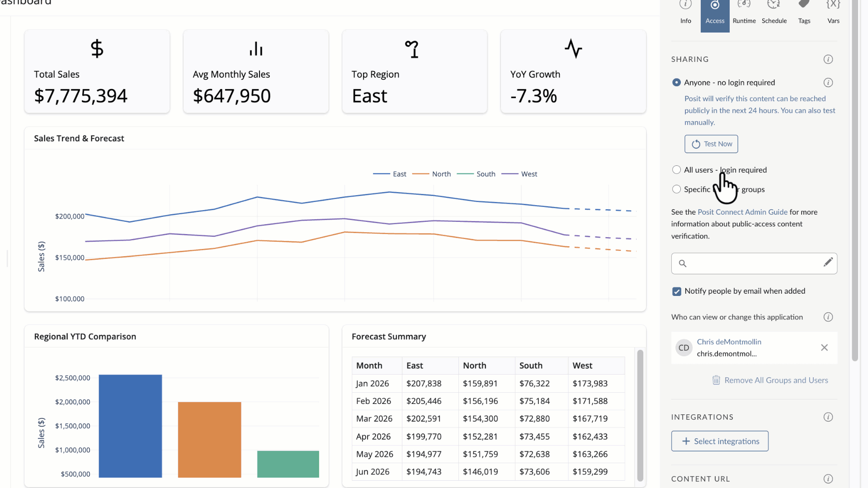Select All users - login required option
The height and width of the screenshot is (488, 868).
(676, 170)
